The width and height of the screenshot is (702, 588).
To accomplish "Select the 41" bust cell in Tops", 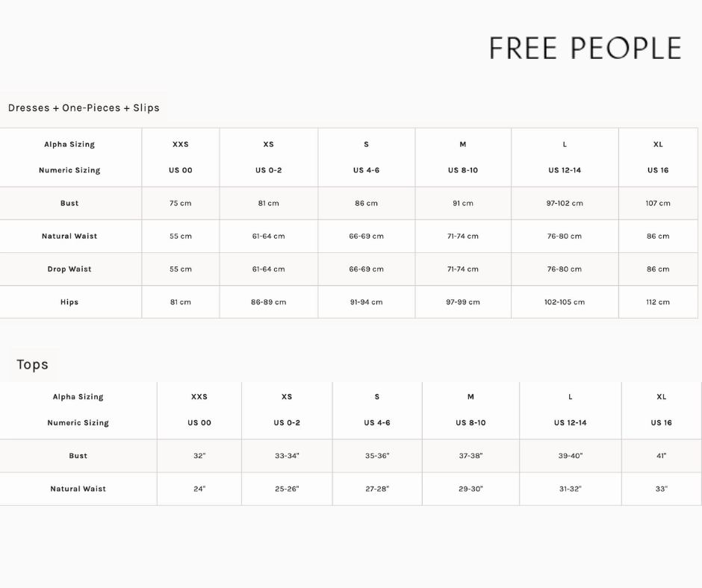I will click(x=661, y=455).
